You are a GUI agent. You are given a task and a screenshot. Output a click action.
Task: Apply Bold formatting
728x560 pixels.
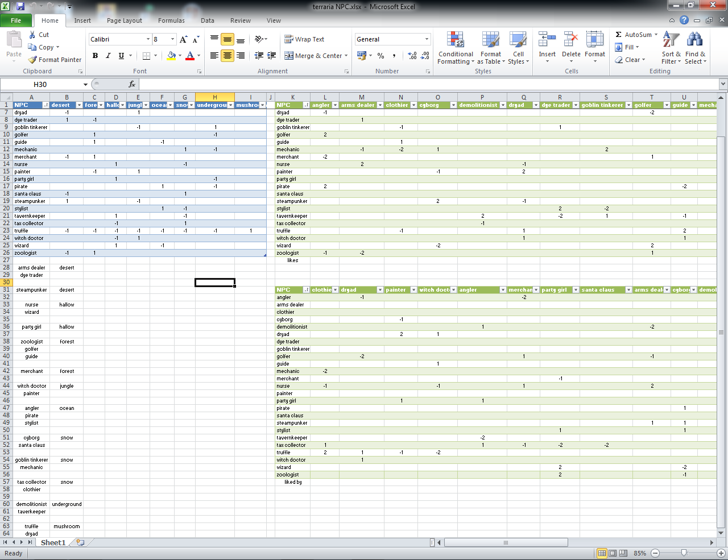(95, 56)
